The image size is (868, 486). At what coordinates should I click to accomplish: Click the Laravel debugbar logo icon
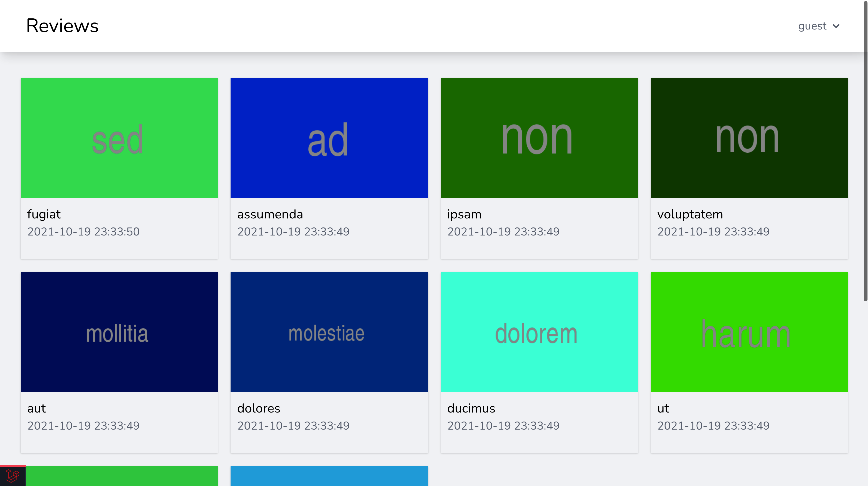click(x=12, y=476)
